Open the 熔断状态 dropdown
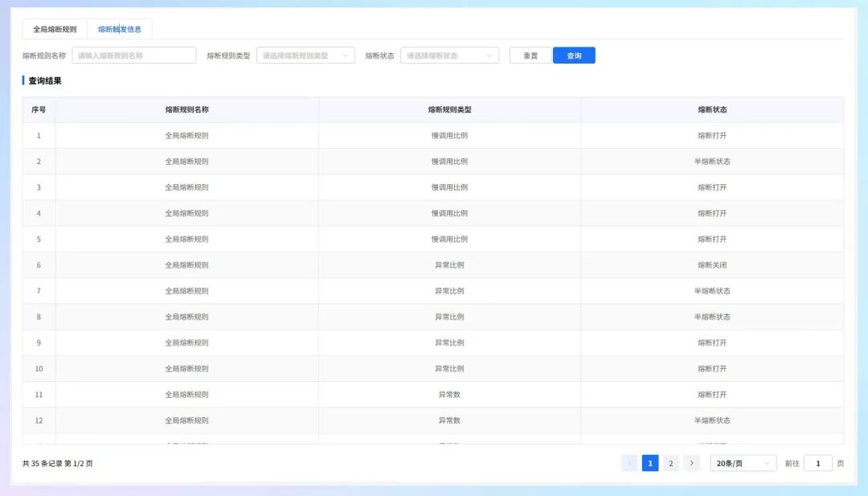868x496 pixels. (449, 55)
